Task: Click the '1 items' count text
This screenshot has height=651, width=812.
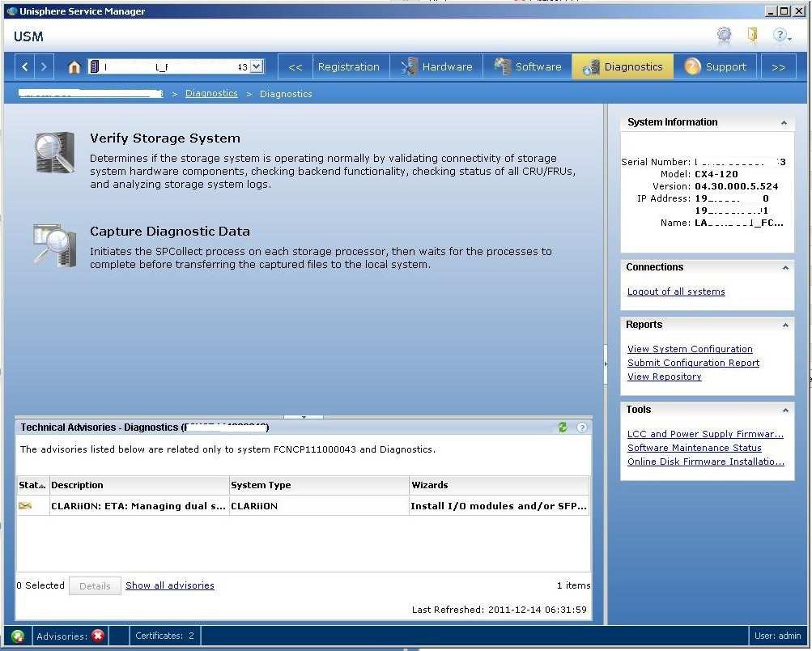Action: 573,585
